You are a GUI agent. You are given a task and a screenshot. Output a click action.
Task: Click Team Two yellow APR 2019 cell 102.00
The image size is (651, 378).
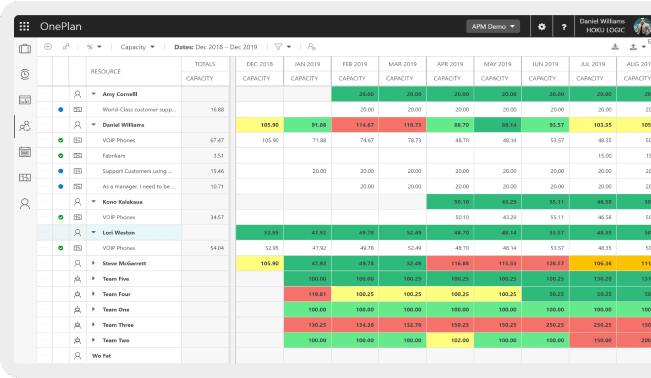coord(450,340)
